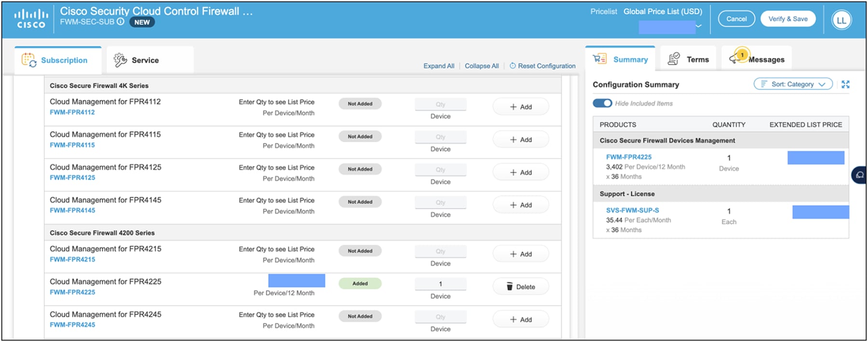Expand Configuration Summary to full screen

[x=845, y=84]
